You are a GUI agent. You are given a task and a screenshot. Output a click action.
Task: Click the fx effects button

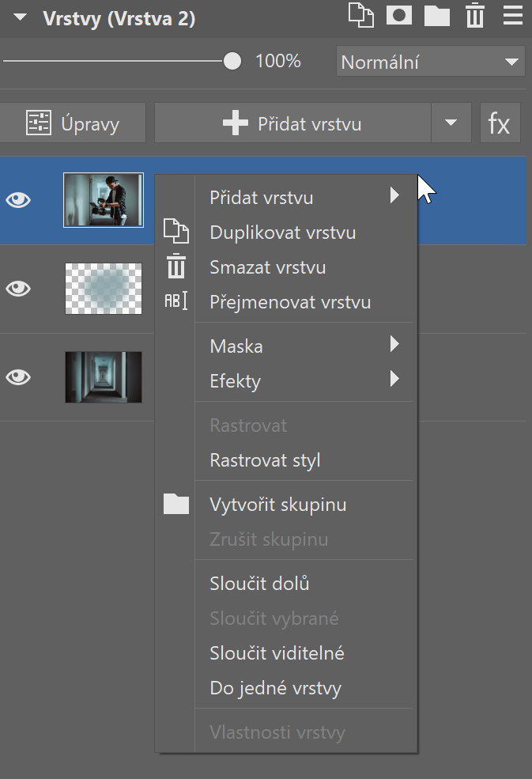point(500,123)
